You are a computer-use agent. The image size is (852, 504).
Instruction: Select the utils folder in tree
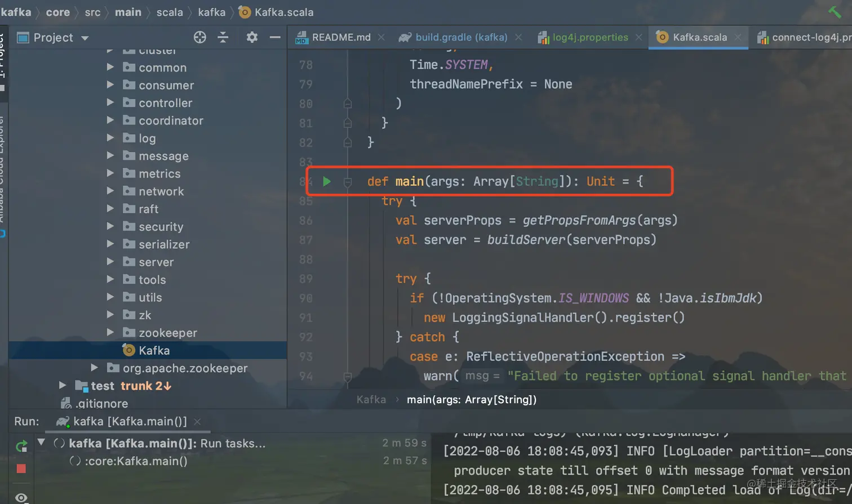(150, 297)
